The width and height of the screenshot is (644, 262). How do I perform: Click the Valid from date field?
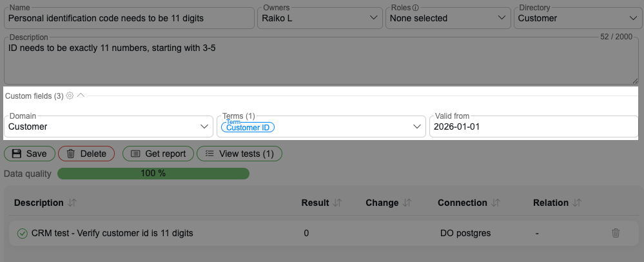533,127
